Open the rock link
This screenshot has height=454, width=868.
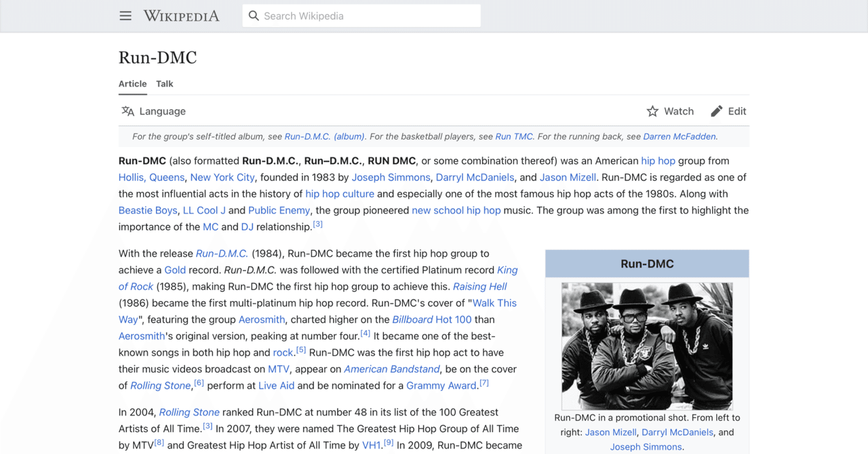click(x=283, y=352)
